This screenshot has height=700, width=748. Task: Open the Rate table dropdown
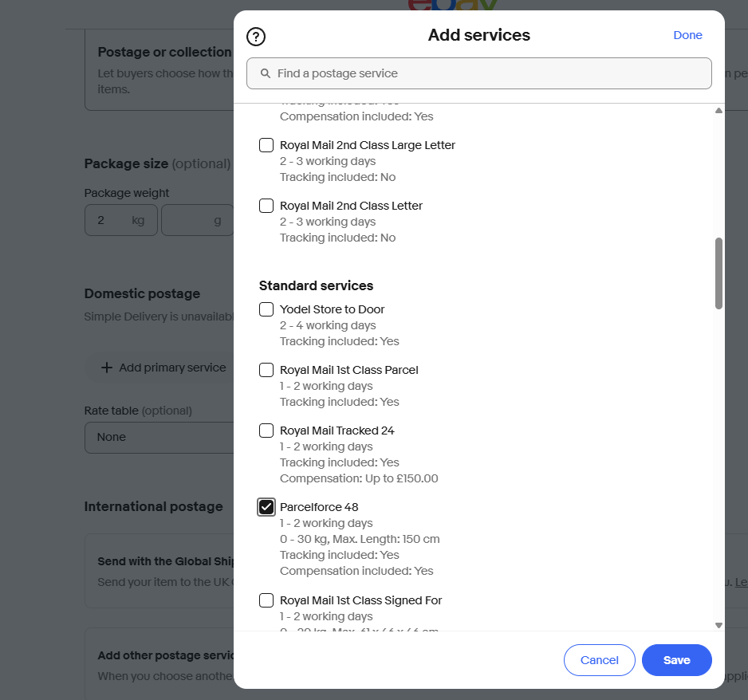click(x=158, y=437)
